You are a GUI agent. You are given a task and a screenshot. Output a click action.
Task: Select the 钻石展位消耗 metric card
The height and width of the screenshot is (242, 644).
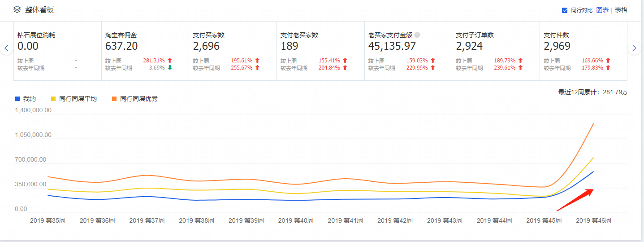click(x=57, y=51)
